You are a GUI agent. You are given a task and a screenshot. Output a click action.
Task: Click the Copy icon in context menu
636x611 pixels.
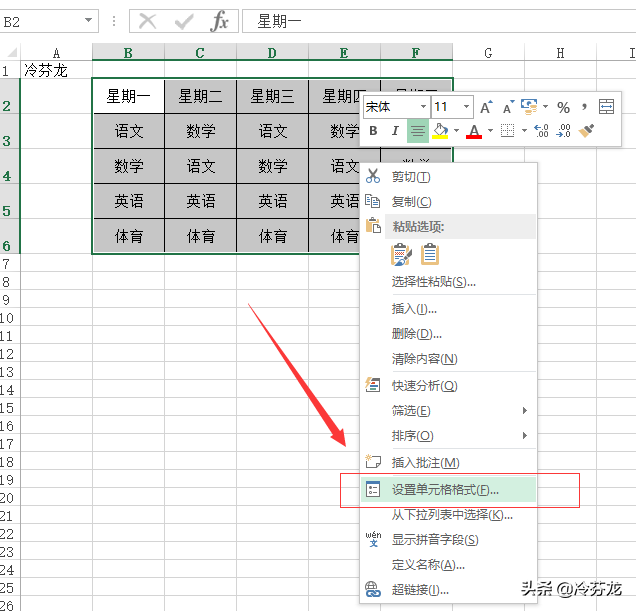[373, 201]
